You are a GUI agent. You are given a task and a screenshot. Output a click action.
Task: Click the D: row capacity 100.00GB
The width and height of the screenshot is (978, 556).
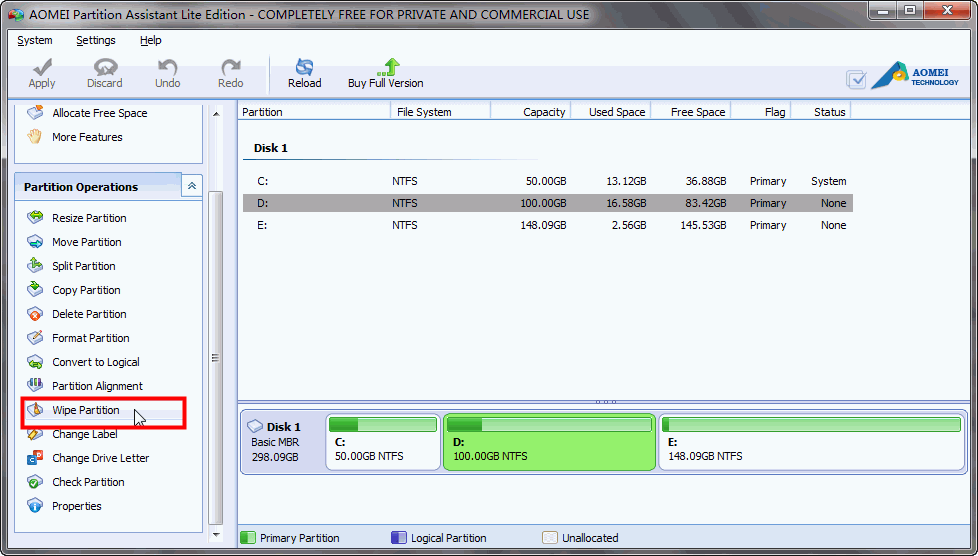(543, 203)
